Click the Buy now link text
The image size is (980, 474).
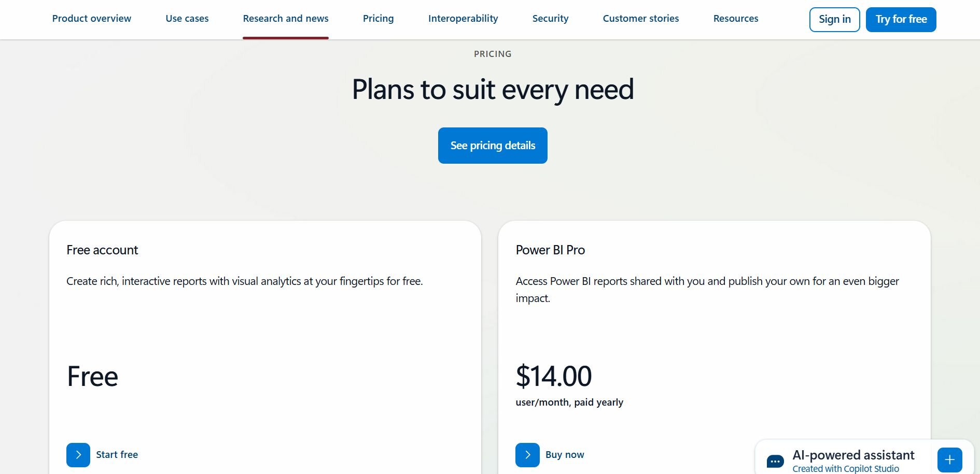click(x=565, y=455)
